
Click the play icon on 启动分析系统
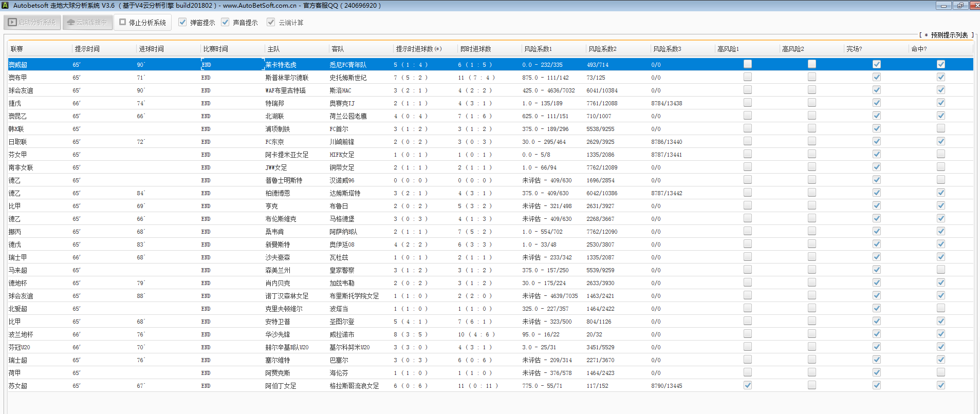tap(12, 23)
